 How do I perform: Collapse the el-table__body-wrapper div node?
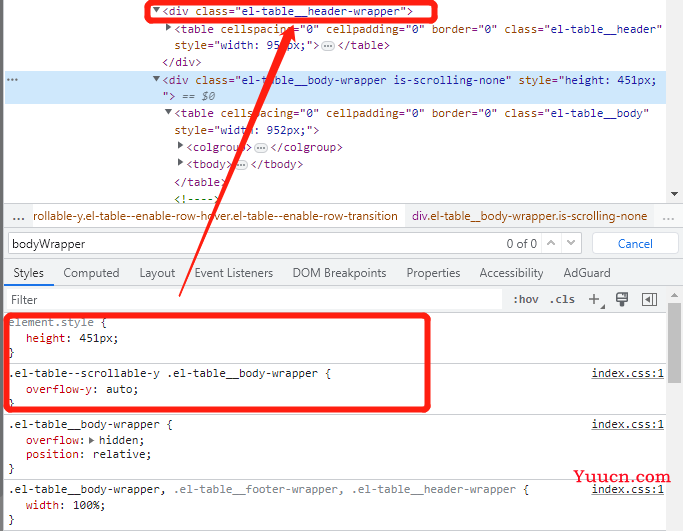[x=156, y=79]
